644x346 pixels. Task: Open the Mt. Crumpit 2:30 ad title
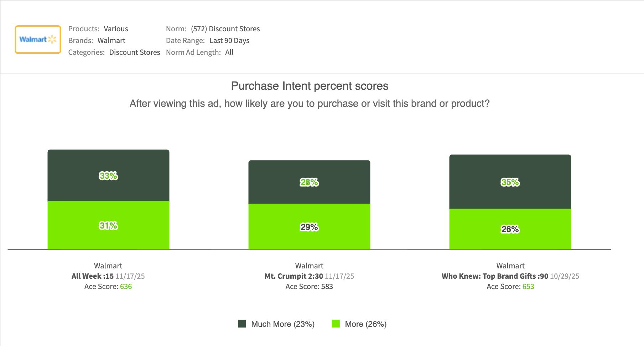294,276
